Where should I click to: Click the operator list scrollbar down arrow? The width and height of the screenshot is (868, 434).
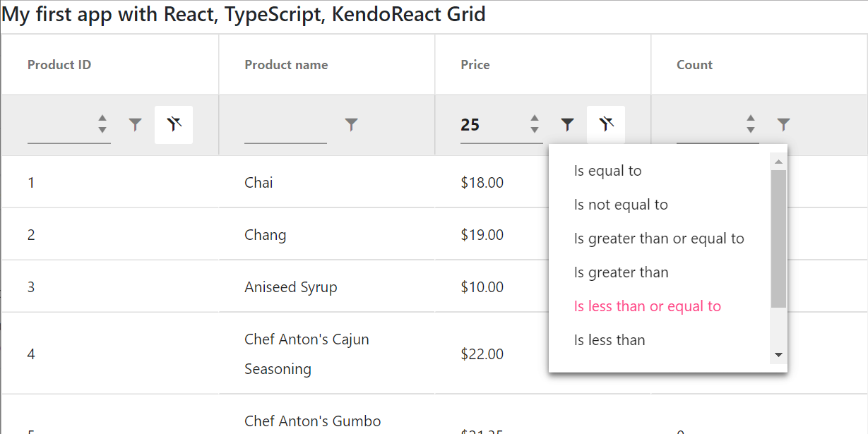pyautogui.click(x=778, y=355)
